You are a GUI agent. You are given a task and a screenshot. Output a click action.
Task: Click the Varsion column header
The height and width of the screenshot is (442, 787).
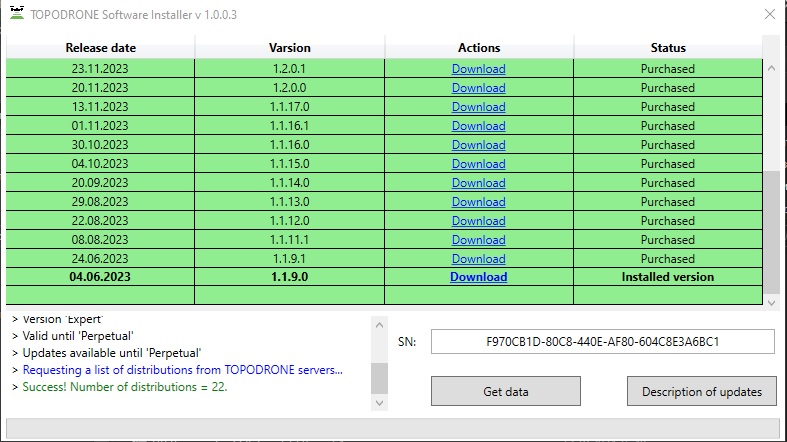click(290, 48)
